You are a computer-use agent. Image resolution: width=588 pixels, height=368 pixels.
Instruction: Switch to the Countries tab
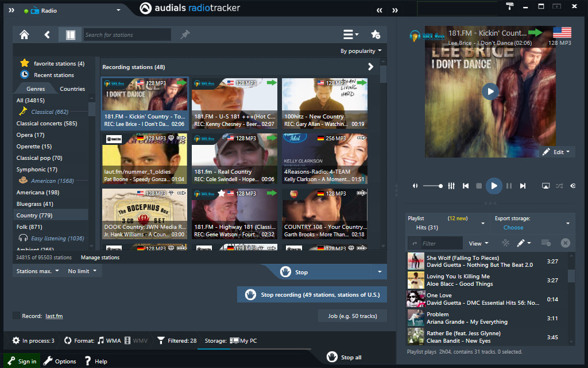coord(72,89)
